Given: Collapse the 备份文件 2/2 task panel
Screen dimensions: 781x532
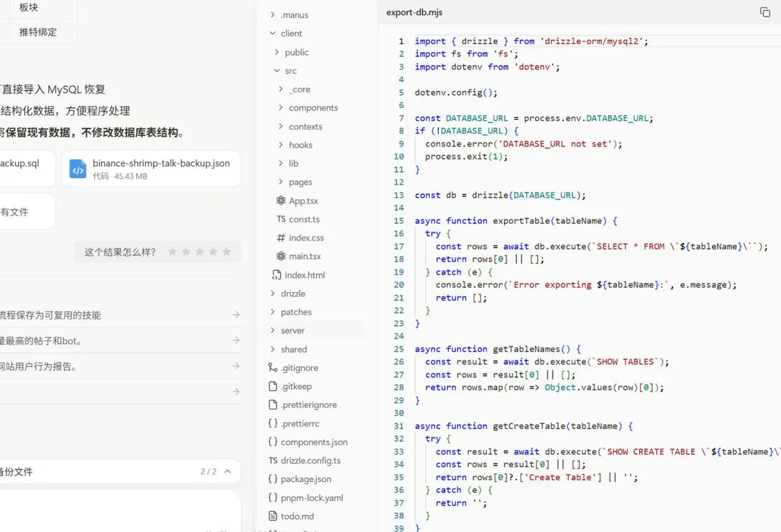Looking at the screenshot, I should coord(228,472).
